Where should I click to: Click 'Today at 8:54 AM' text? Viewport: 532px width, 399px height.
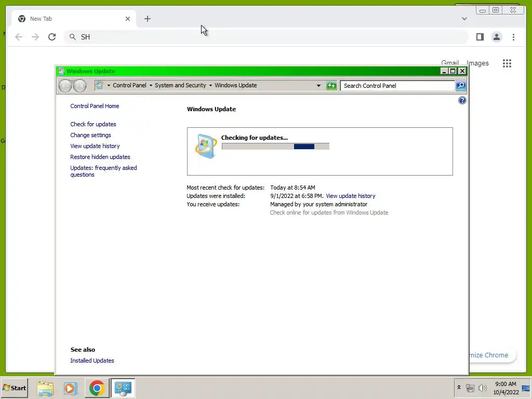coord(293,188)
